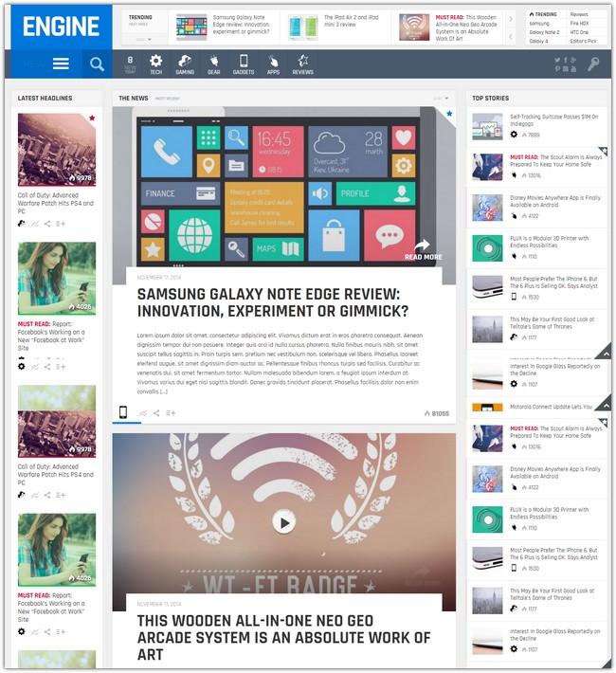Viewport: 616px width, 673px height.
Task: Click gear category icon under first Facebook at Work
Action: 22,366
